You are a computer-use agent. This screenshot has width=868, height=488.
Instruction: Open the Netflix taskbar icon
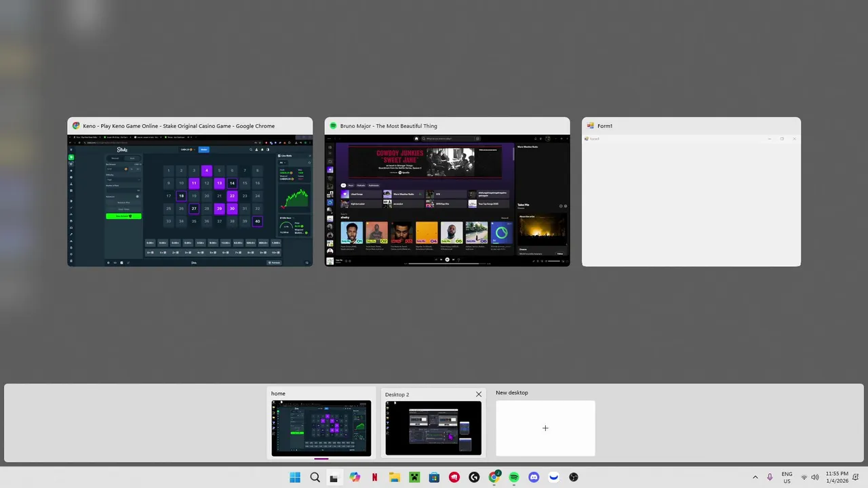click(x=374, y=477)
